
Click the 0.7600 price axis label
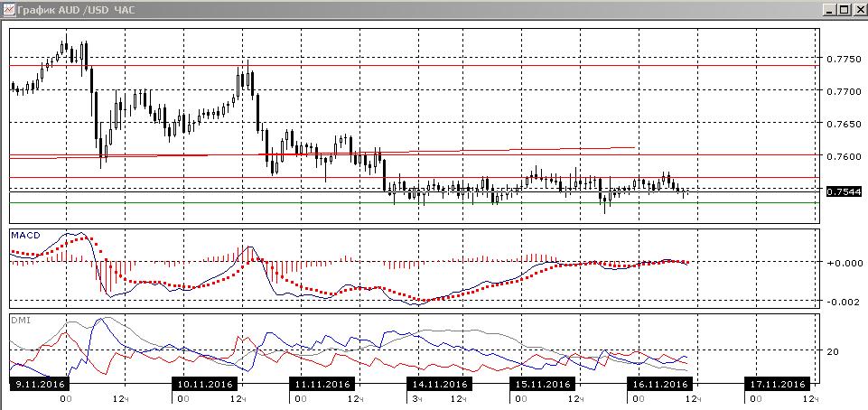[843, 156]
